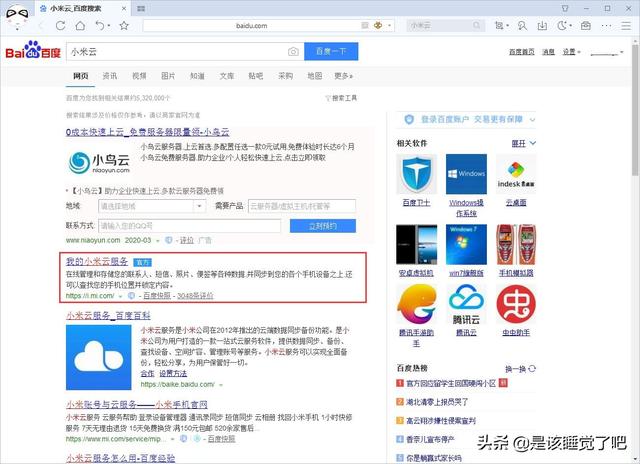Screen dimensions: 640x464
Task: Expand dropdown beside https://i.mi.com/
Action: 120,296
